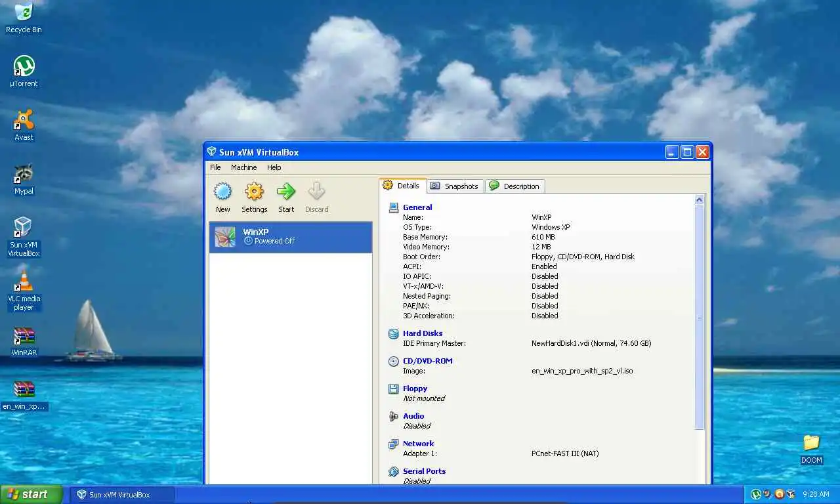Switch to the Snapshots tab
This screenshot has width=840, height=504.
(455, 186)
